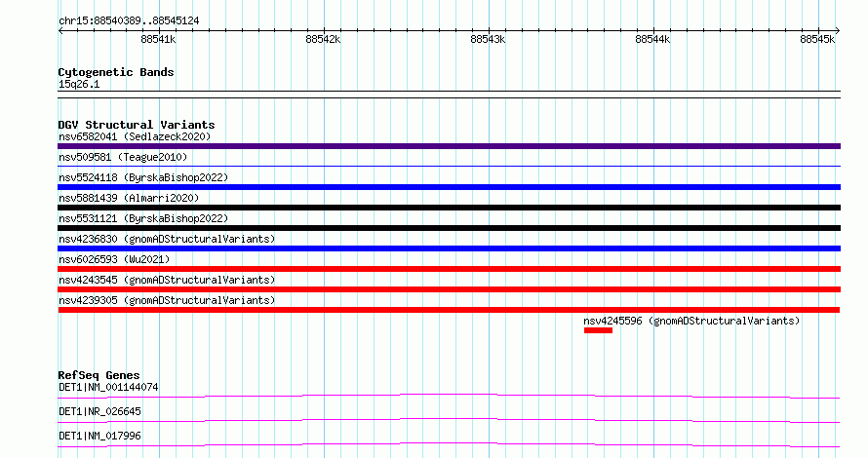868x458 pixels.
Task: Click the red nsv6026593 variant bar
Action: click(449, 269)
